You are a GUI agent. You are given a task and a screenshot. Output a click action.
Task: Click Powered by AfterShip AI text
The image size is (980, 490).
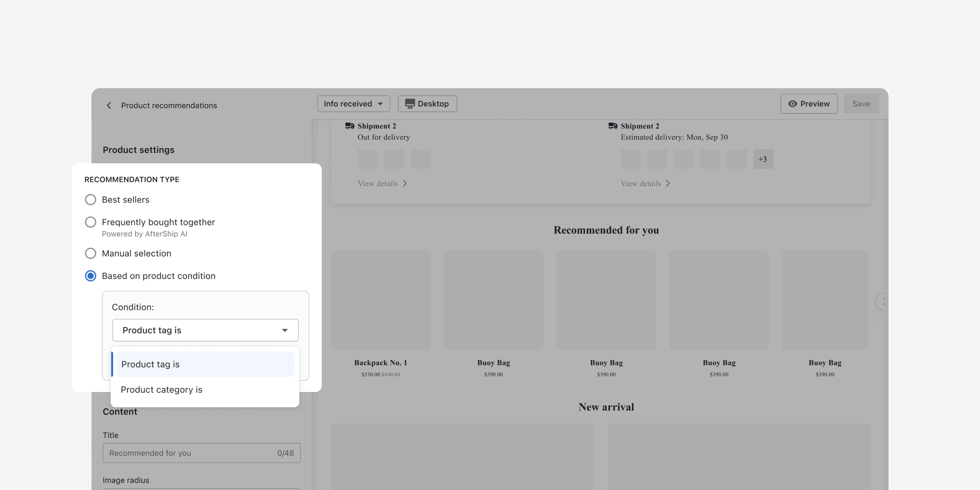click(144, 234)
